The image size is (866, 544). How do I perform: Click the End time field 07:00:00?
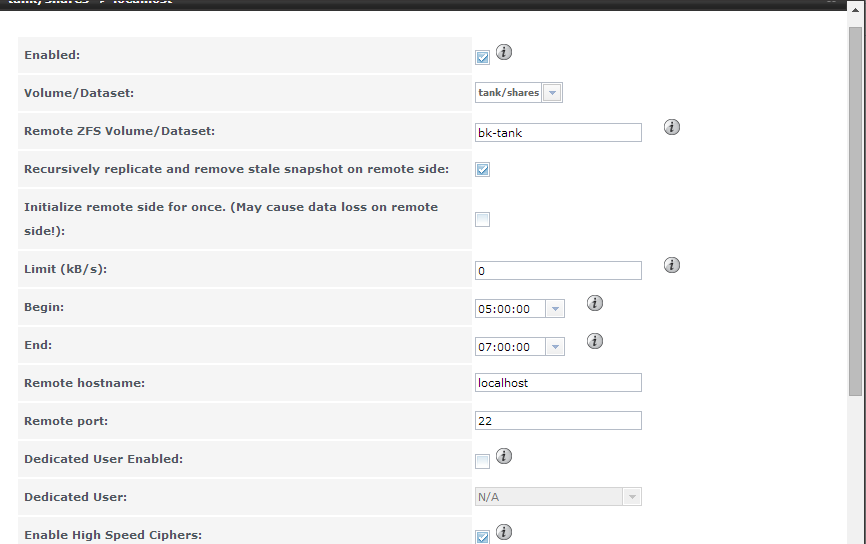pos(510,347)
